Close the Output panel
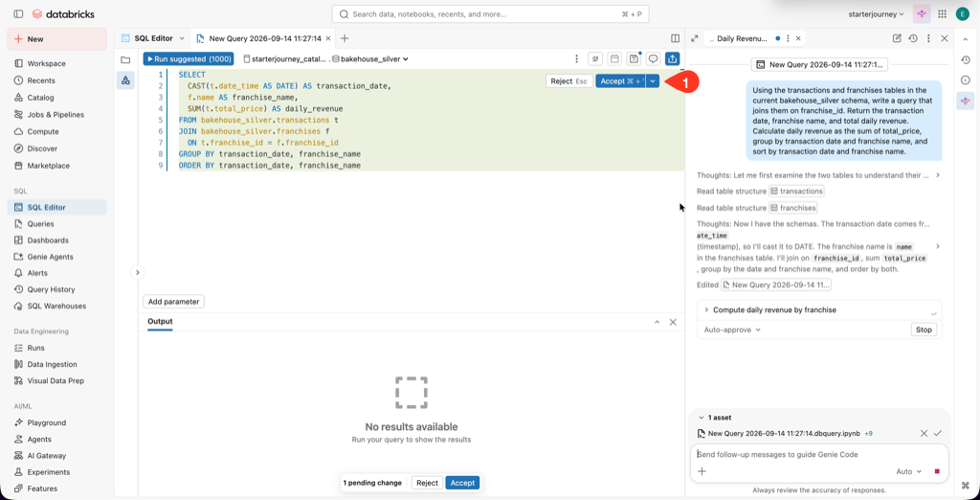The height and width of the screenshot is (500, 980). [673, 322]
